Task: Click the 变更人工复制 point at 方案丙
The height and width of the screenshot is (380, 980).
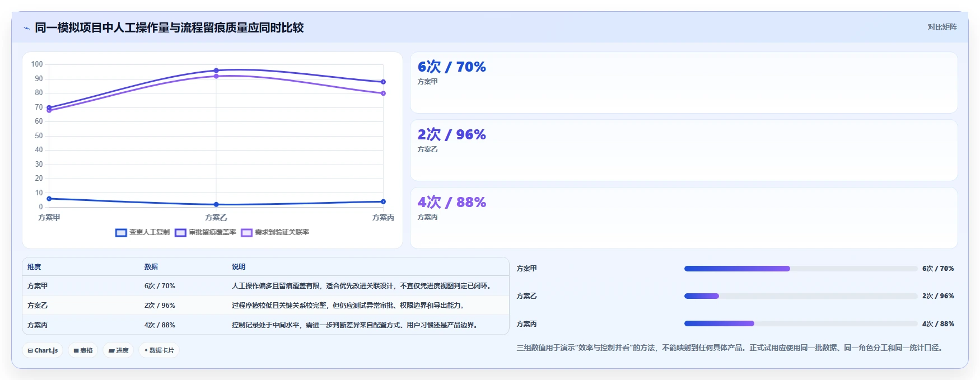Action: (x=383, y=201)
